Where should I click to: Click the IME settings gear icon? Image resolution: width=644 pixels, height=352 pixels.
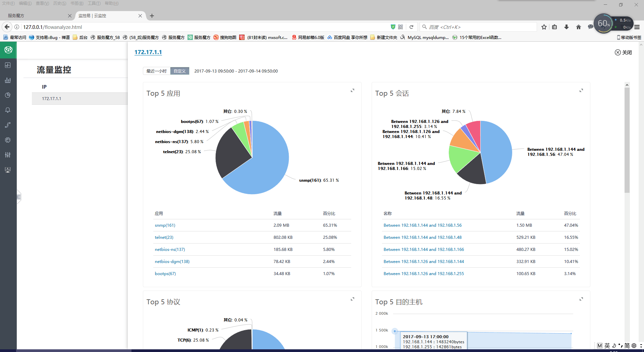(x=634, y=346)
